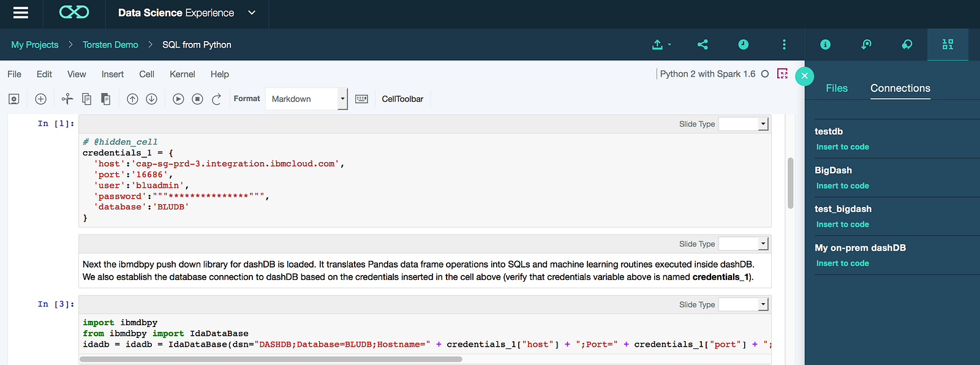Open the Markdown cell format dropdown
Image resolution: width=980 pixels, height=365 pixels.
pos(306,99)
